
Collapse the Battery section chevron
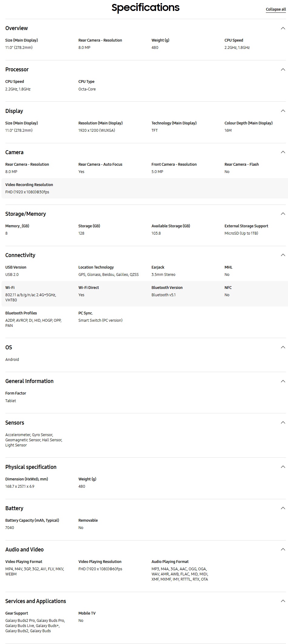[x=283, y=508]
